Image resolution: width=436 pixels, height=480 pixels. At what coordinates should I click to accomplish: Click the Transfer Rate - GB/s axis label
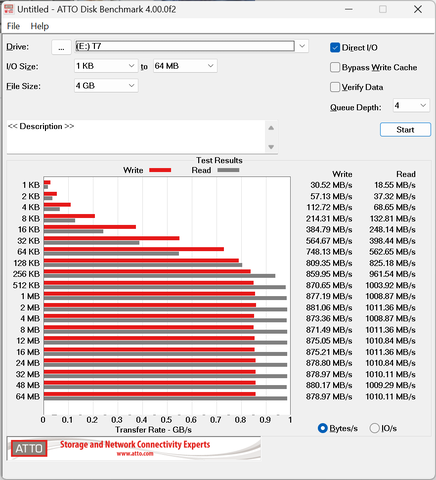coord(153,430)
